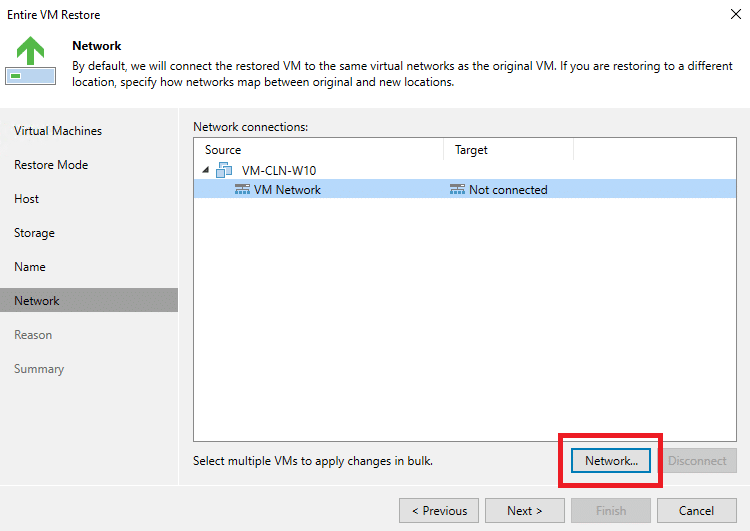Click the VM-CLN-W10 virtual machine icon

(x=224, y=170)
